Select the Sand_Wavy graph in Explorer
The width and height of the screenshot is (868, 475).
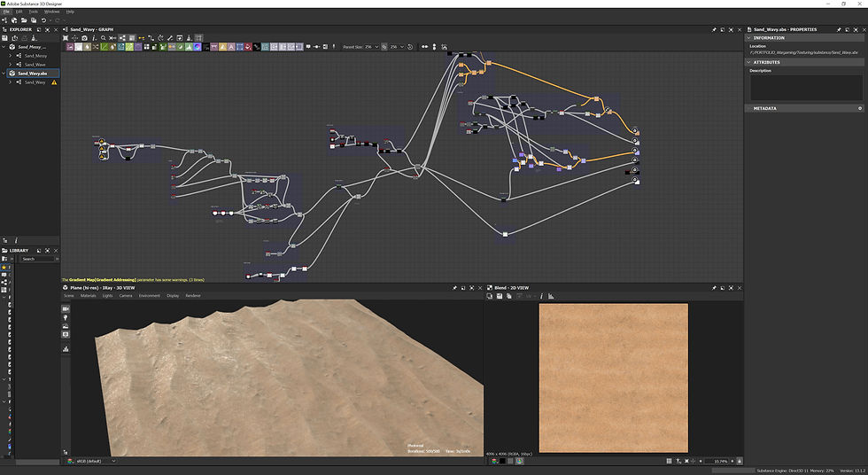pyautogui.click(x=35, y=82)
